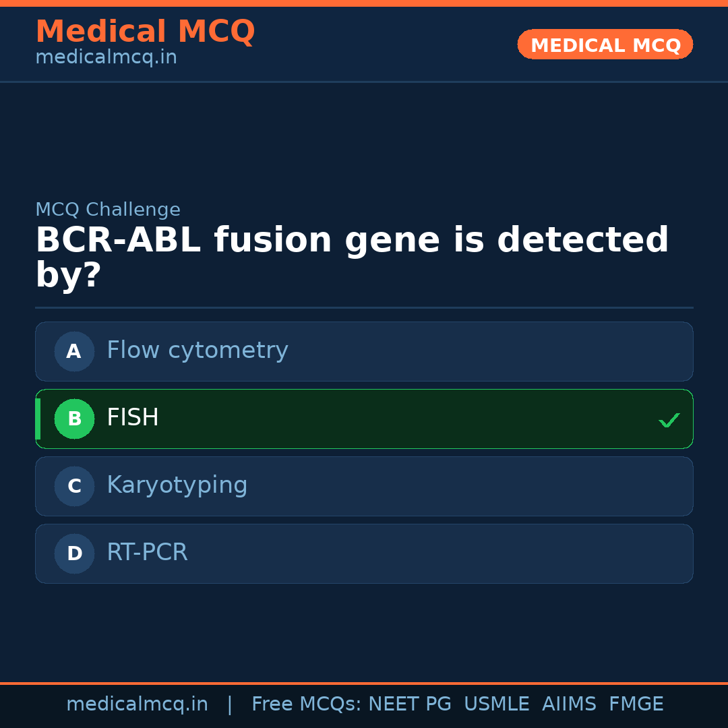This screenshot has width=728, height=728.
Task: Click the MCQ Challenge label
Action: pyautogui.click(x=108, y=210)
